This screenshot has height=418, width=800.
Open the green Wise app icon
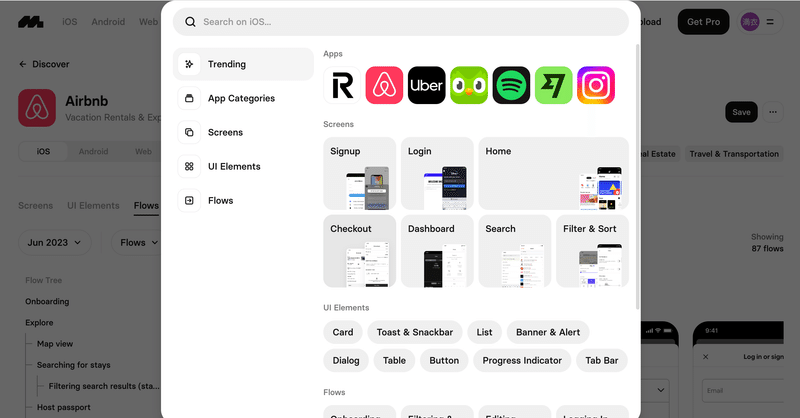pos(554,85)
